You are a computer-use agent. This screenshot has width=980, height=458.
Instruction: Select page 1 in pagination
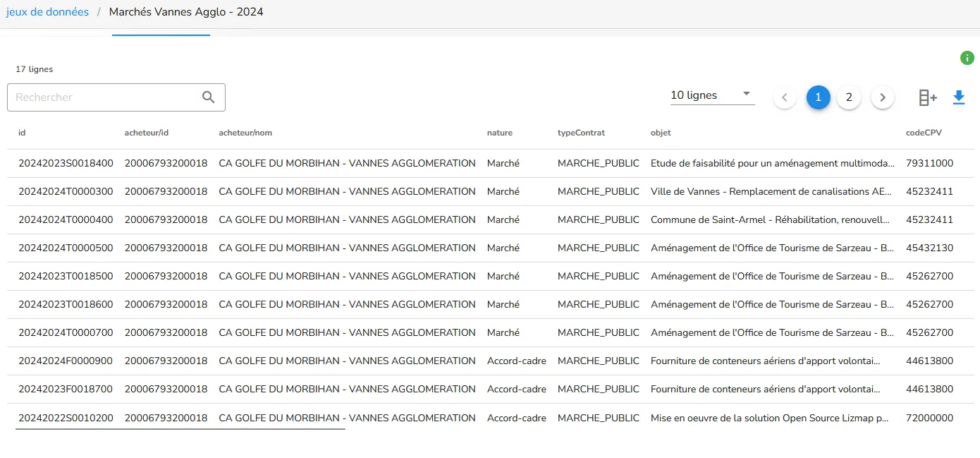[x=818, y=97]
